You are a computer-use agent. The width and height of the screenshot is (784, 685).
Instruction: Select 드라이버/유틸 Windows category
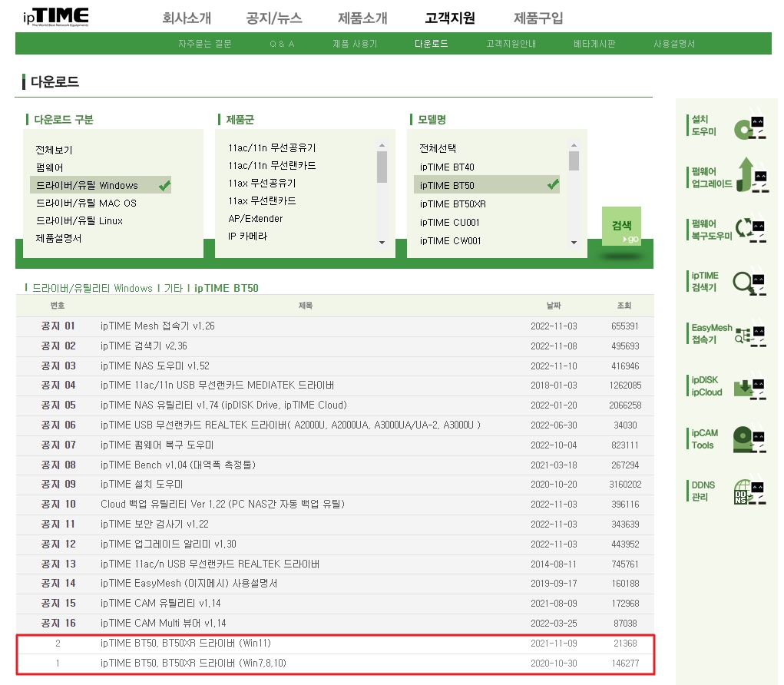pos(101,185)
